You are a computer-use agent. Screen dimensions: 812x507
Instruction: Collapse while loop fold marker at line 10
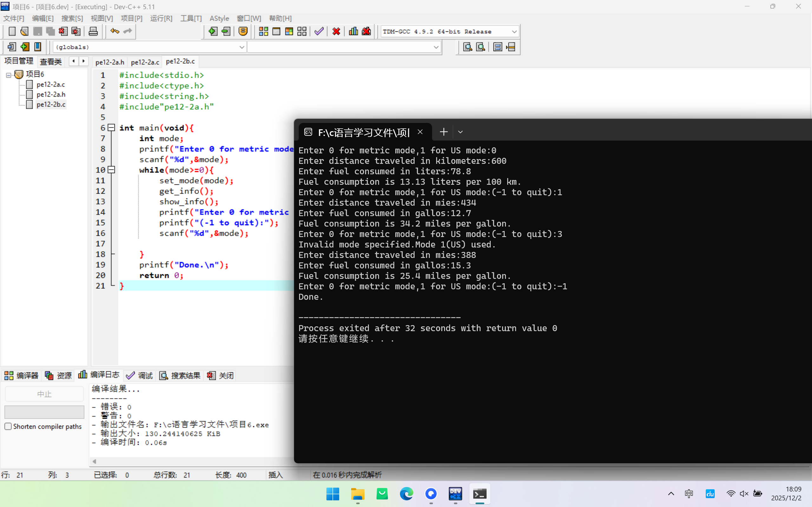[x=111, y=170]
